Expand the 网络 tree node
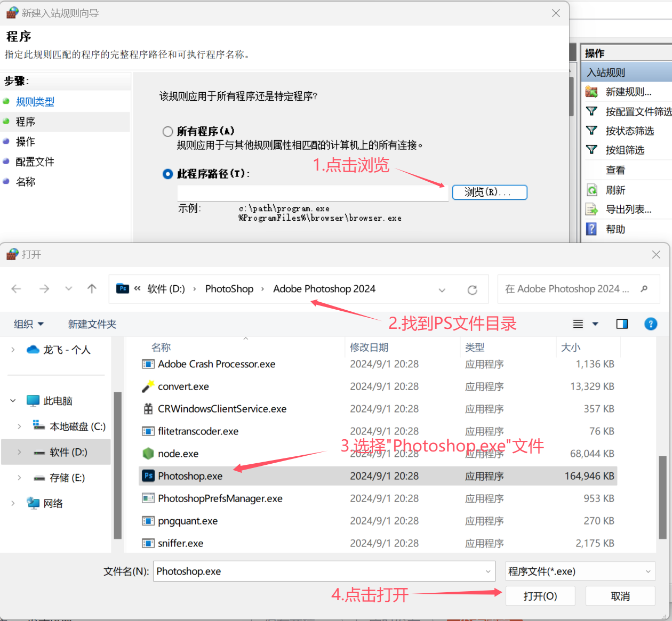Image resolution: width=672 pixels, height=621 pixels. (x=13, y=503)
